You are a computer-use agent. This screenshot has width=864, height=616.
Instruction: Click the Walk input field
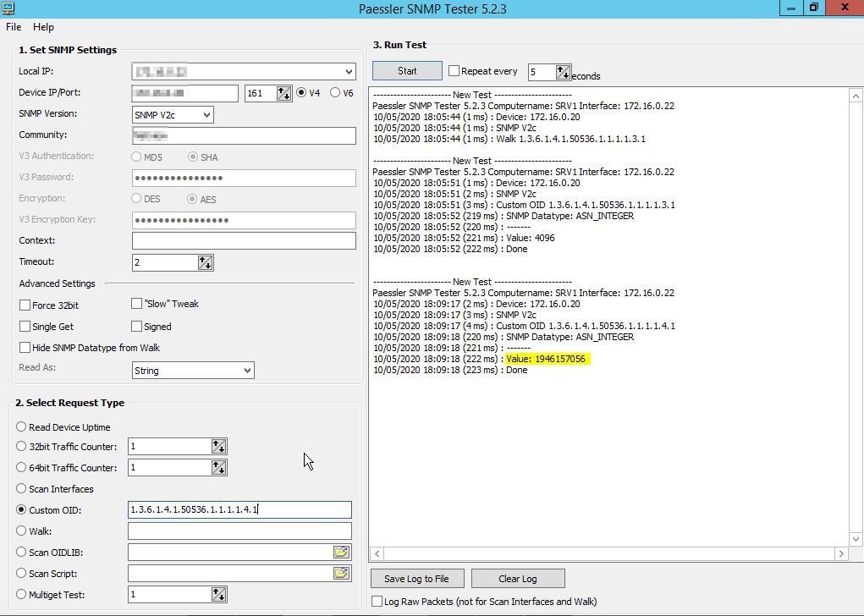(239, 531)
